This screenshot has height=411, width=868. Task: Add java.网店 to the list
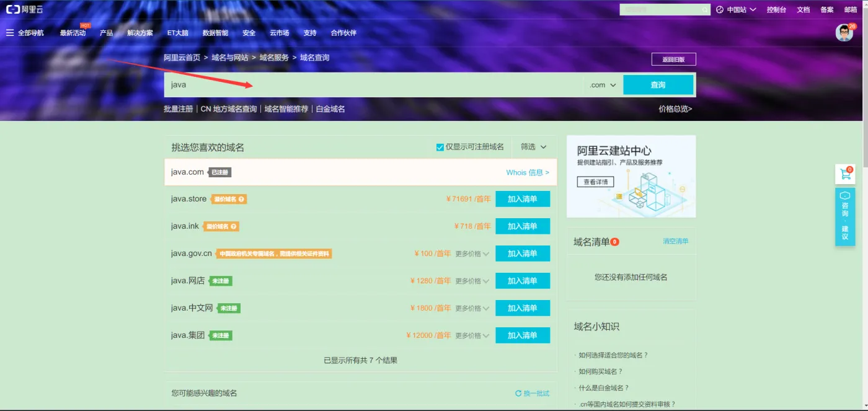[x=523, y=281]
